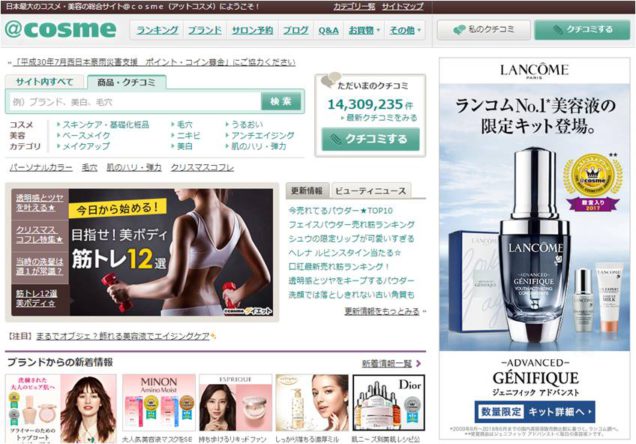Open 今売れてるパウダー★TOP10 article
Screen dimensions: 636x444
pos(340,210)
